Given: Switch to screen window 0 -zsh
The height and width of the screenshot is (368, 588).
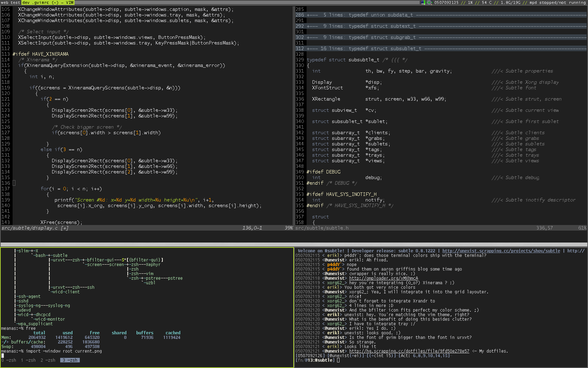Looking at the screenshot, I should coord(9,360).
